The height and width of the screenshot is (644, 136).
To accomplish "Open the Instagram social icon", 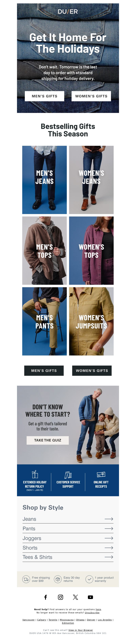I will [61, 597].
